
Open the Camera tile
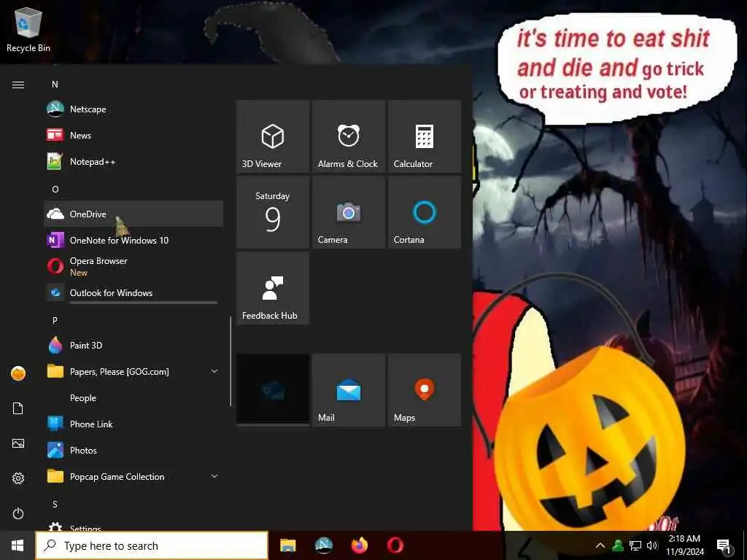point(349,212)
